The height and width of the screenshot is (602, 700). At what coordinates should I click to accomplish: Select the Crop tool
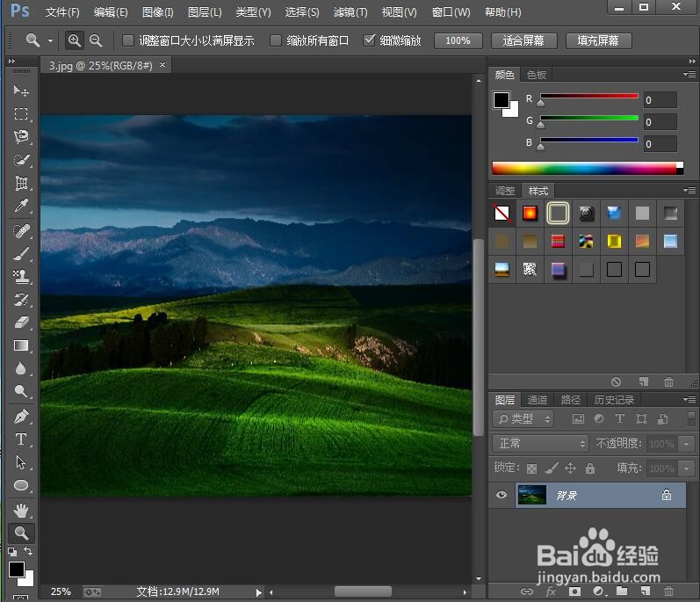coord(20,183)
